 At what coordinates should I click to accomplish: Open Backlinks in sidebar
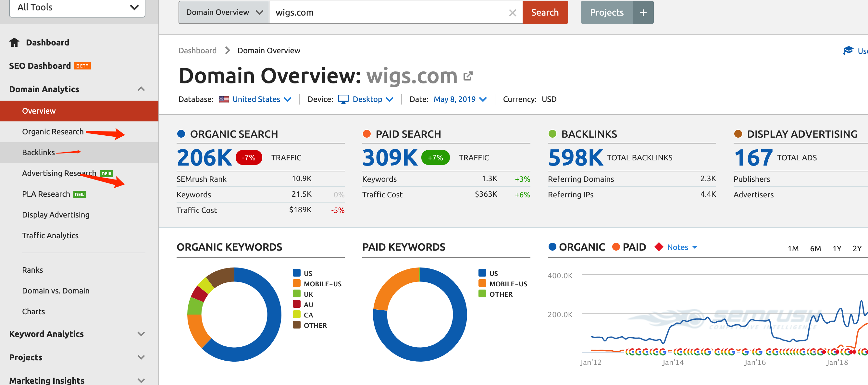(38, 153)
